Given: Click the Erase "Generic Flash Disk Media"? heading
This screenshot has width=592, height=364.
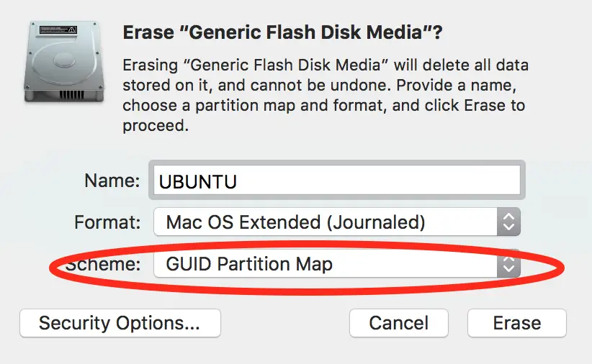Looking at the screenshot, I should [x=282, y=32].
